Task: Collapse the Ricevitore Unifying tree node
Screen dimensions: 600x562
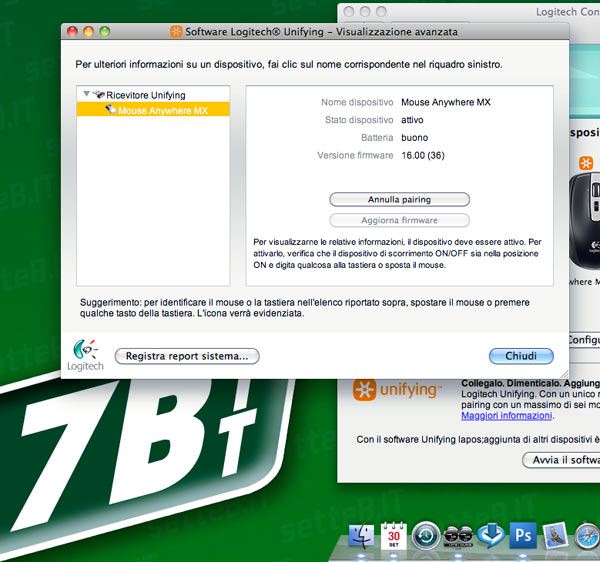Action: (87, 94)
